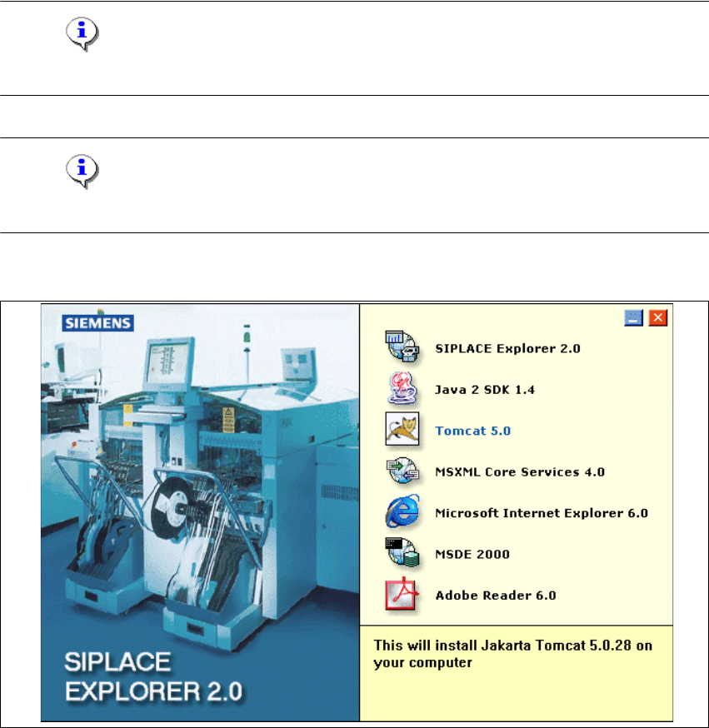Click the Jakarta Tomcat 5.0.28 description text
709x728 pixels.
coord(513,654)
